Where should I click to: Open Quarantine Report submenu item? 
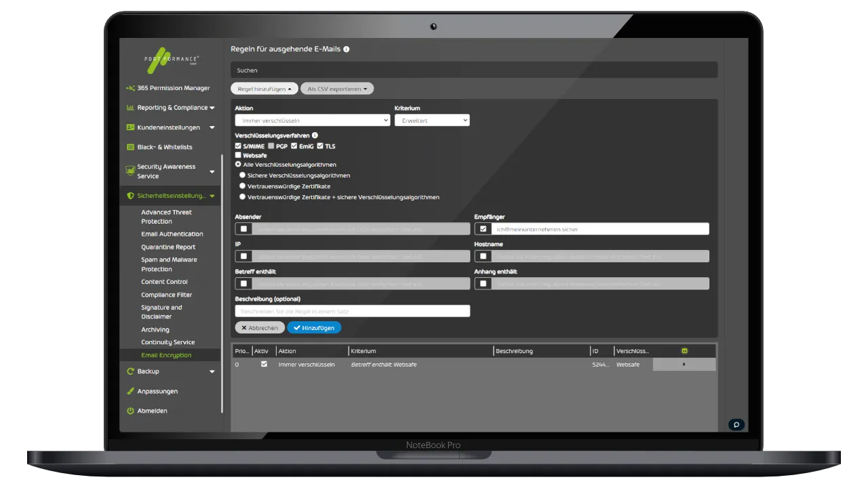[x=168, y=247]
